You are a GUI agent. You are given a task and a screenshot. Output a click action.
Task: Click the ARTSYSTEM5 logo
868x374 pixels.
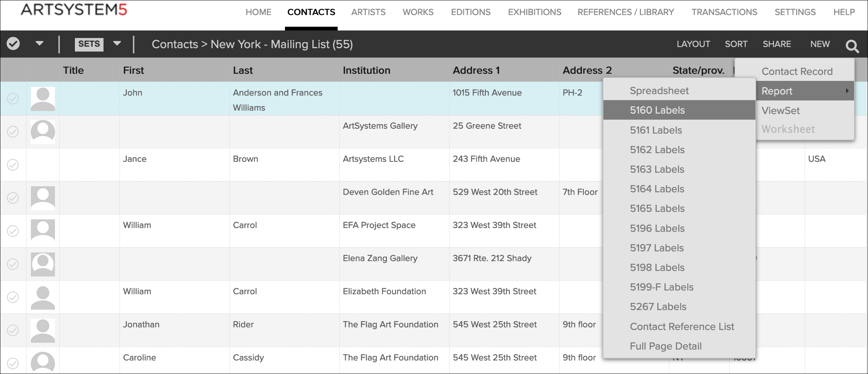pos(74,10)
